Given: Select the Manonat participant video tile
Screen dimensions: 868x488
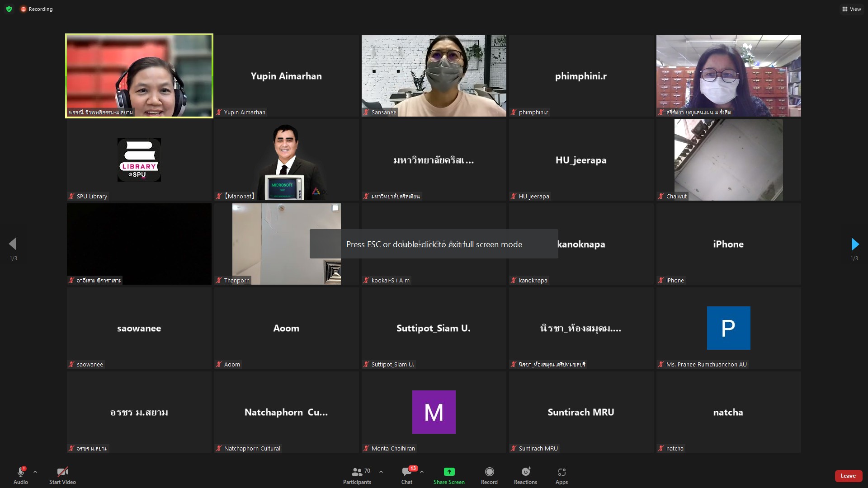Looking at the screenshot, I should pos(287,160).
